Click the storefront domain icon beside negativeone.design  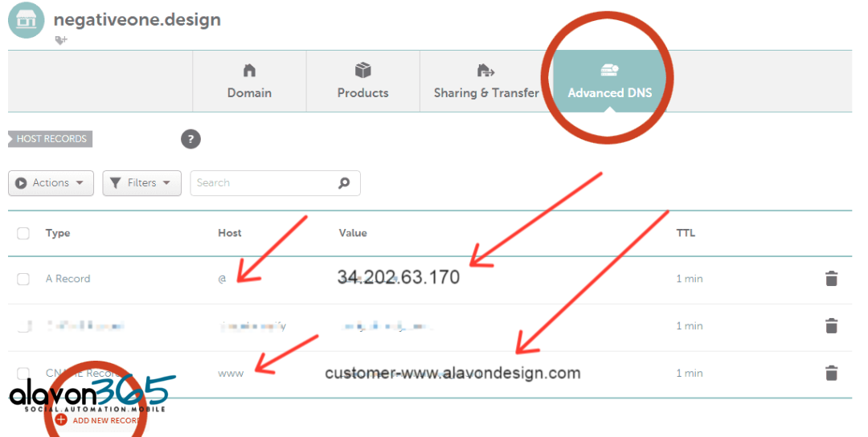point(26,20)
